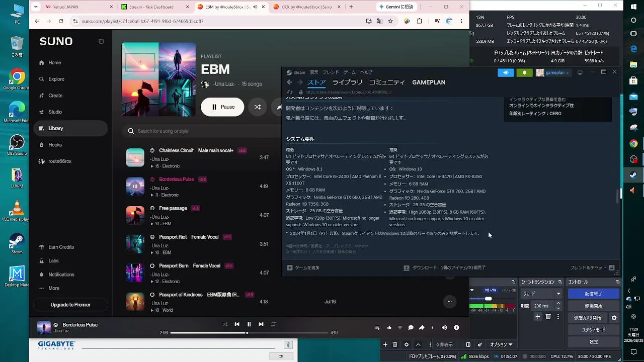Open Steam コミュニティ tab

[x=387, y=82]
